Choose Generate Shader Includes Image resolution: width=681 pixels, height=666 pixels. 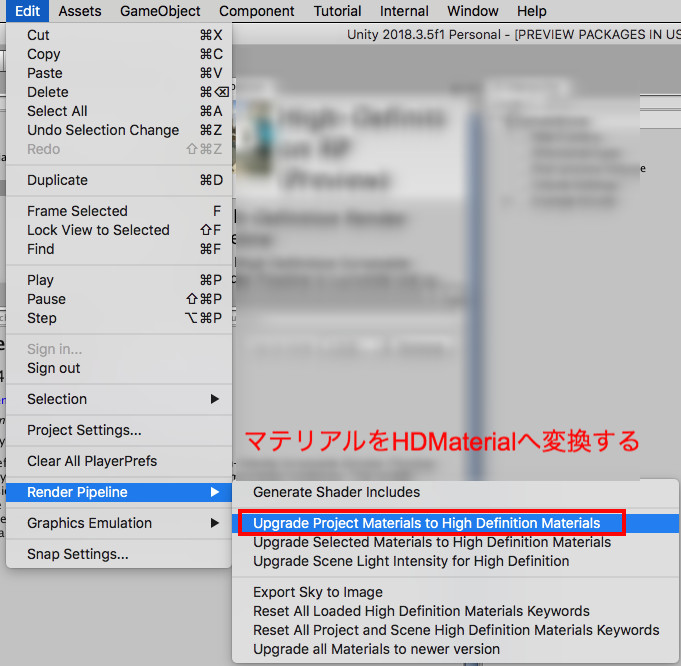pos(455,492)
